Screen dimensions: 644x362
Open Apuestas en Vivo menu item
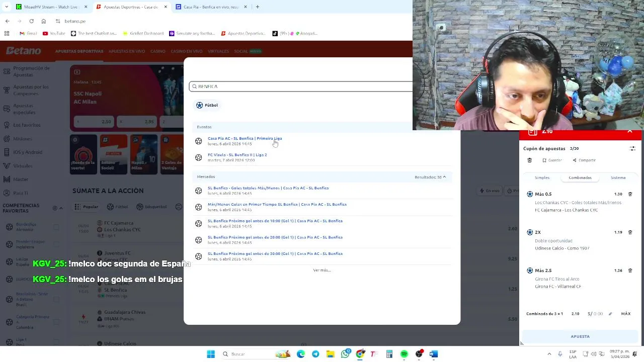(127, 51)
